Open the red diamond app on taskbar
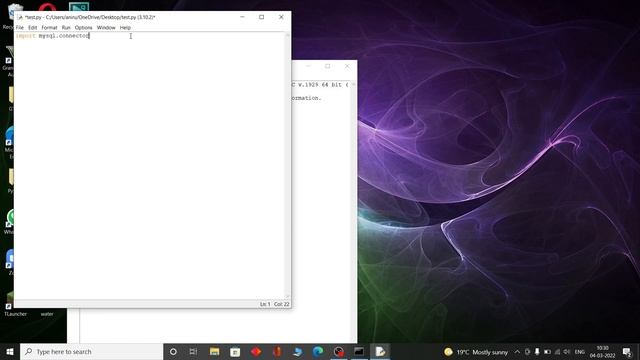The height and width of the screenshot is (360, 640). coord(256,351)
